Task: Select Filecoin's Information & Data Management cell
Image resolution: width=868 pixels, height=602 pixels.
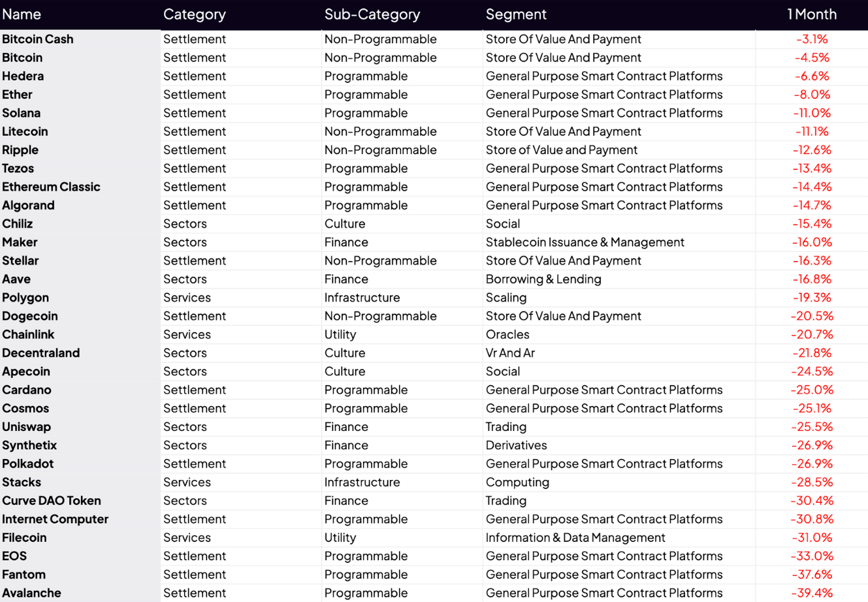Action: tap(575, 538)
